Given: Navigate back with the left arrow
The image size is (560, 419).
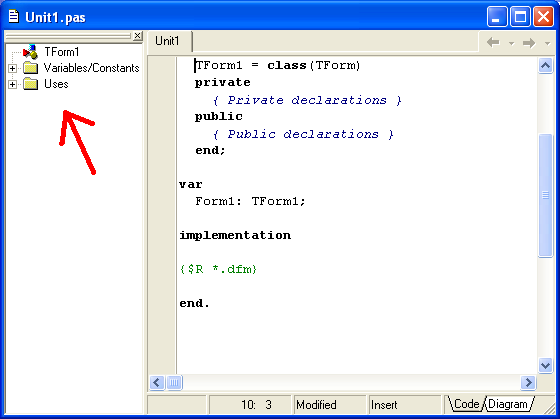Looking at the screenshot, I should (x=493, y=43).
